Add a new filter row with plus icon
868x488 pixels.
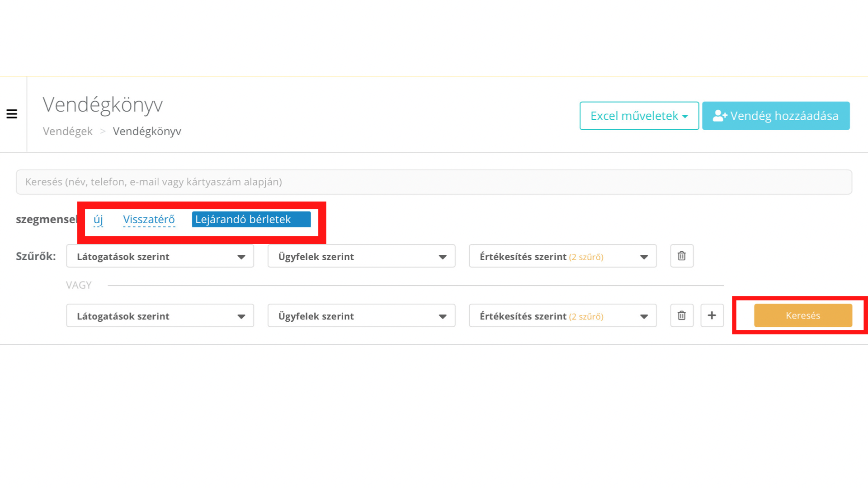[x=712, y=315]
